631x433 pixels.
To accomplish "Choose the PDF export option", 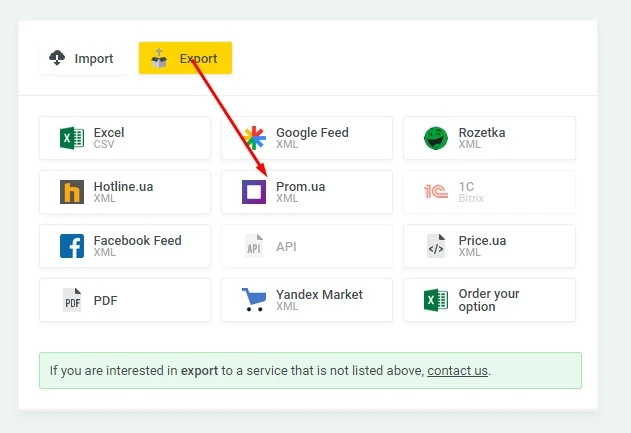I will 125,300.
